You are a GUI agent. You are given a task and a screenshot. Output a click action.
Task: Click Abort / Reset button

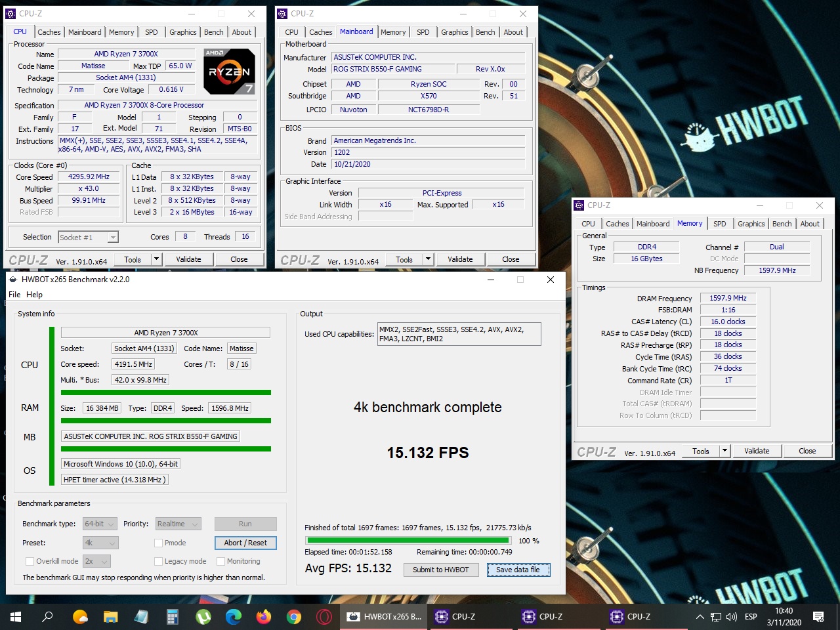point(245,543)
